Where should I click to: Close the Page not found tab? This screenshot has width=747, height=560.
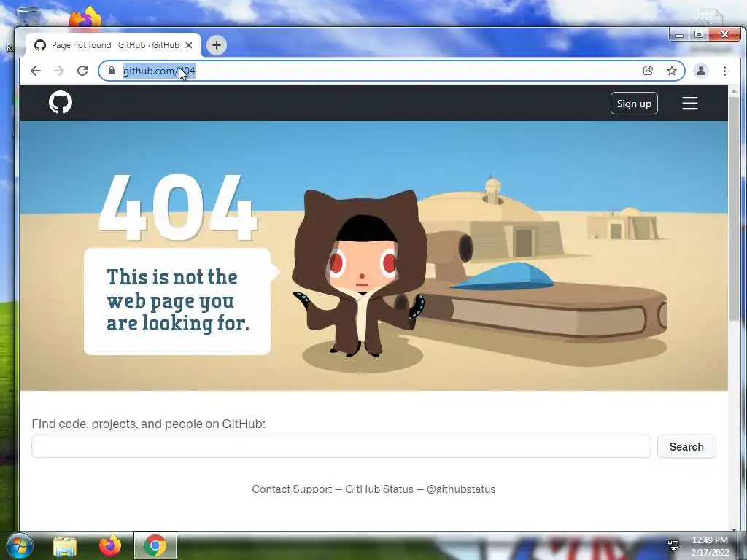pyautogui.click(x=189, y=45)
